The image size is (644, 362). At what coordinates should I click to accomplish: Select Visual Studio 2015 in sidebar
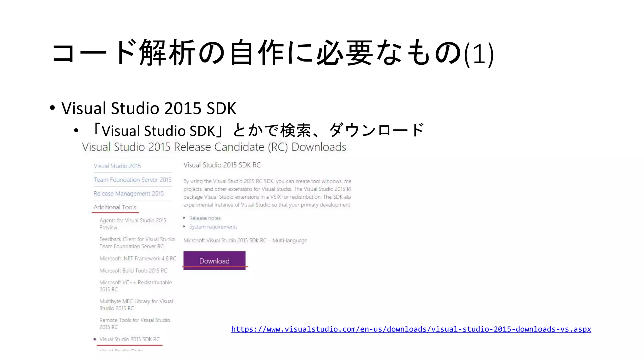(x=117, y=166)
